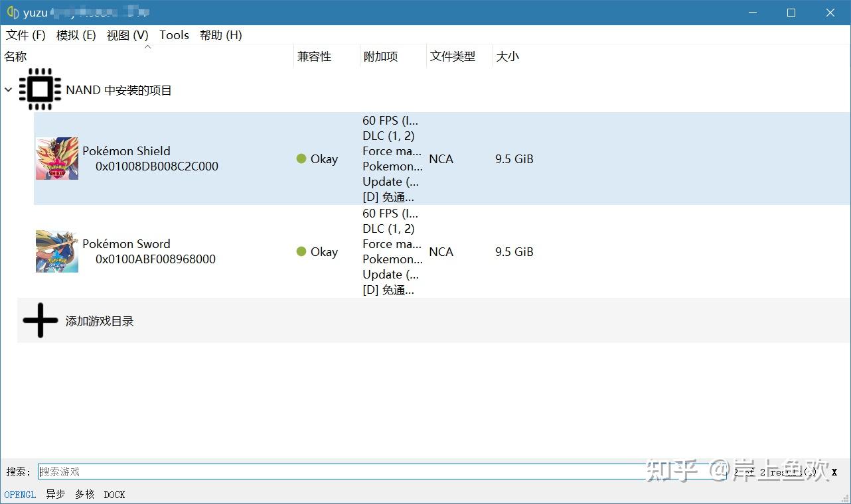The image size is (851, 504).
Task: Select the Pokémon Shield title text
Action: (126, 151)
